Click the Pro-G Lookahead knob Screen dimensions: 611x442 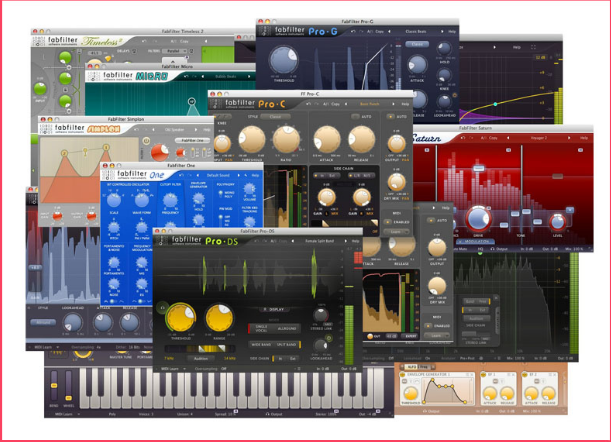click(x=444, y=101)
